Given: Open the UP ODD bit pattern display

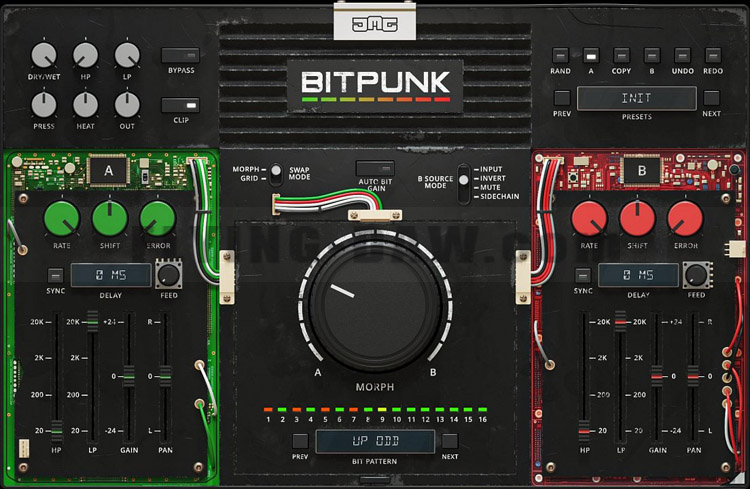Looking at the screenshot, I should (375, 441).
